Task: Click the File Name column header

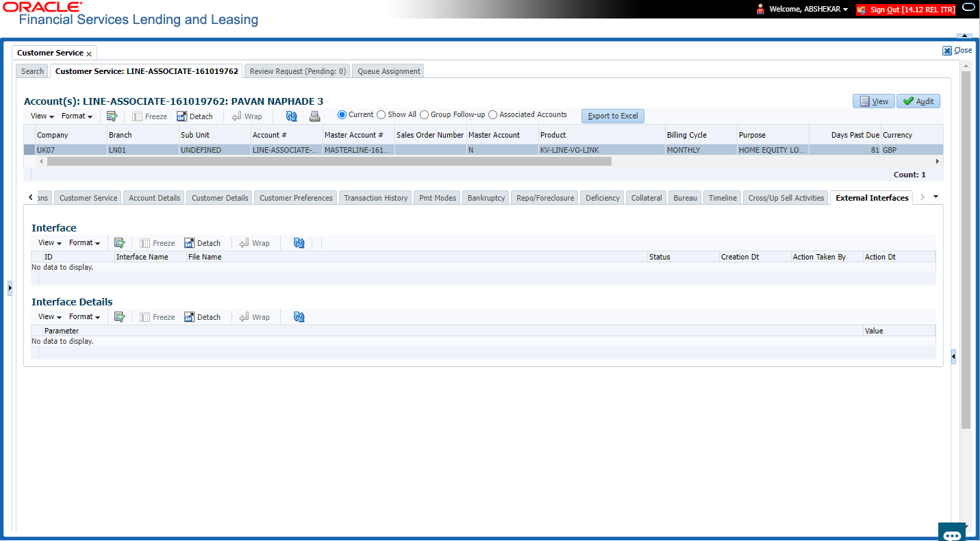Action: pos(417,257)
